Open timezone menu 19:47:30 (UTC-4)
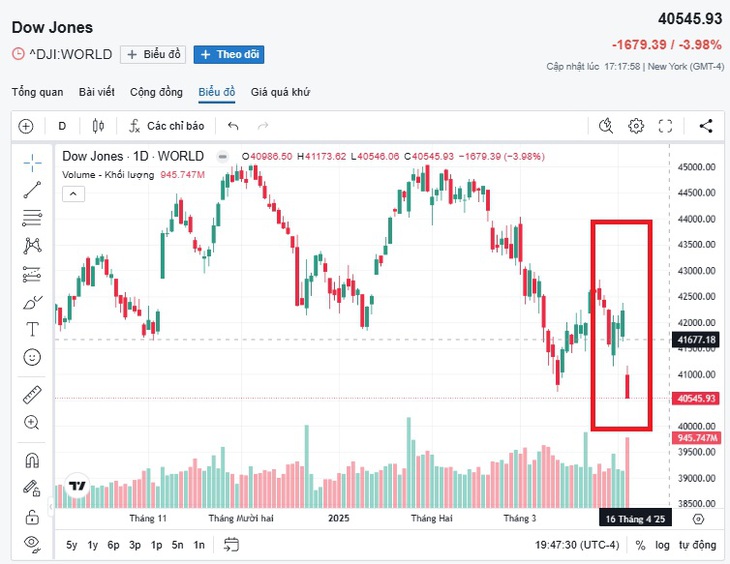Screen dimensions: 730x564 (577, 545)
